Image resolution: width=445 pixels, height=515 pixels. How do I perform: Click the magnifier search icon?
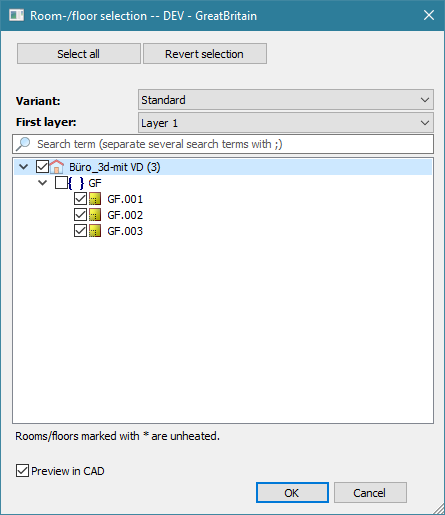[23, 144]
